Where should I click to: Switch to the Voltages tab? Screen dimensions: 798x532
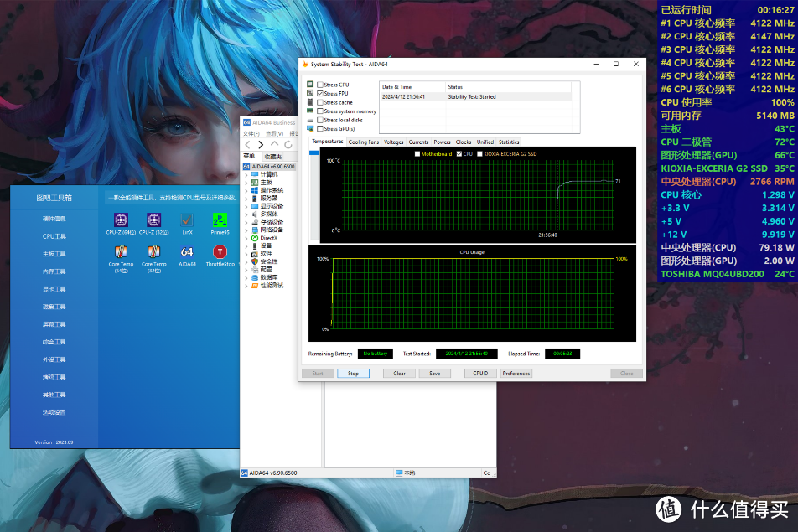(x=393, y=142)
